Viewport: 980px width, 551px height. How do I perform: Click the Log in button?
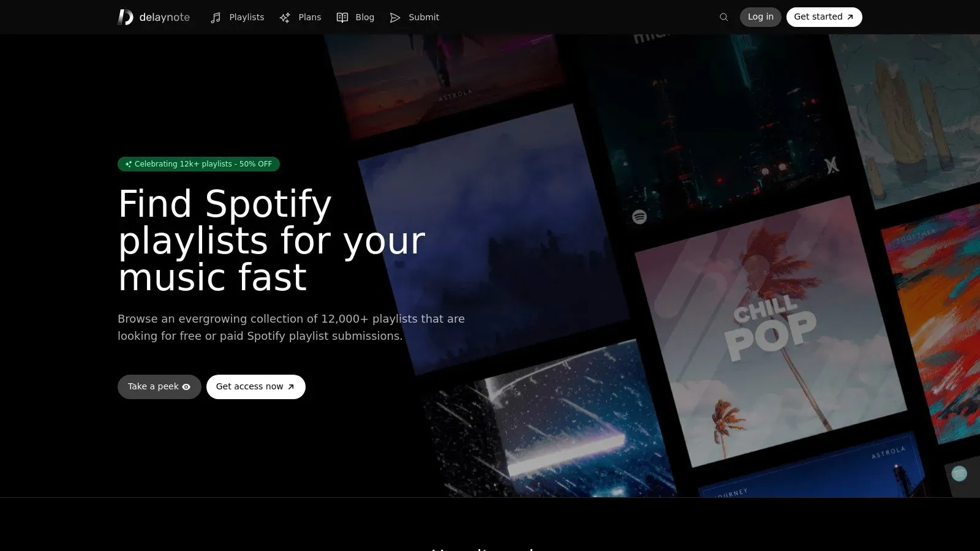tap(760, 17)
